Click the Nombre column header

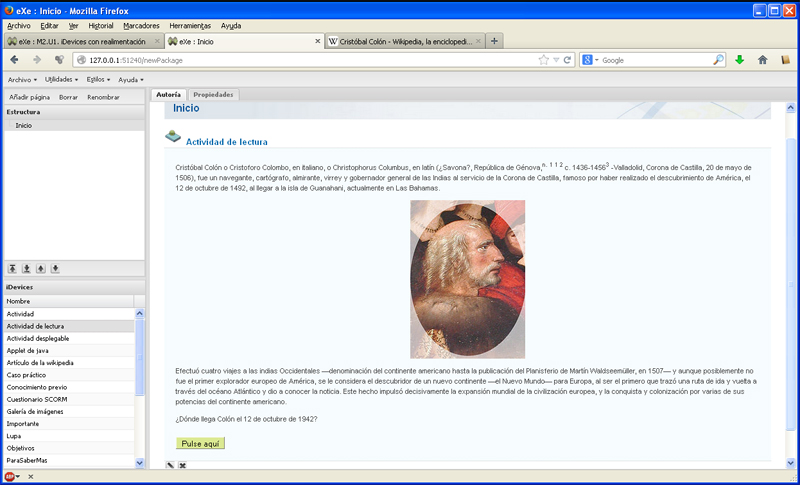tap(69, 301)
